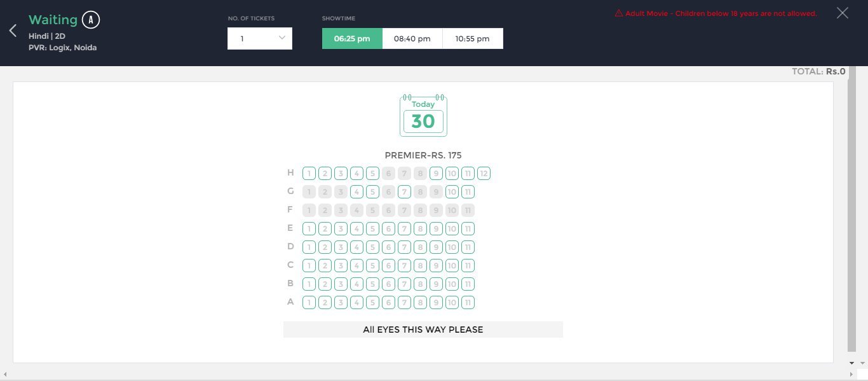Select seat A1 in the Premier section
The image size is (868, 381).
(x=309, y=302)
